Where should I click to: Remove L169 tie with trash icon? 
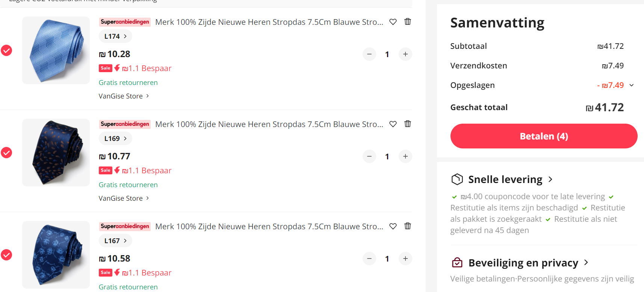(x=407, y=124)
